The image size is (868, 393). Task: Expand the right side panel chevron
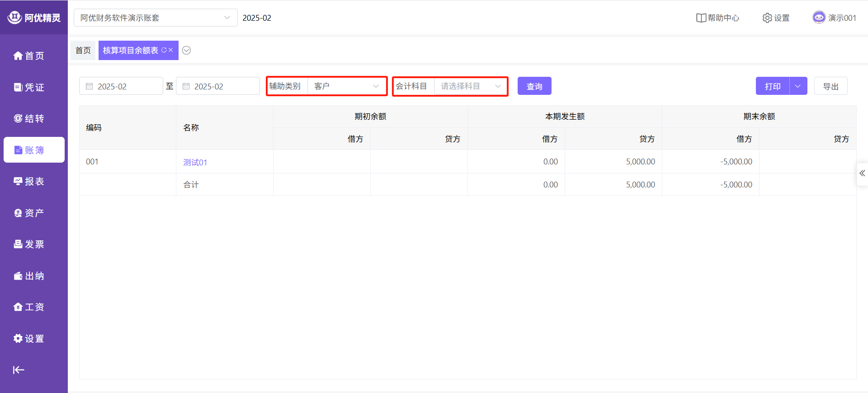[862, 173]
